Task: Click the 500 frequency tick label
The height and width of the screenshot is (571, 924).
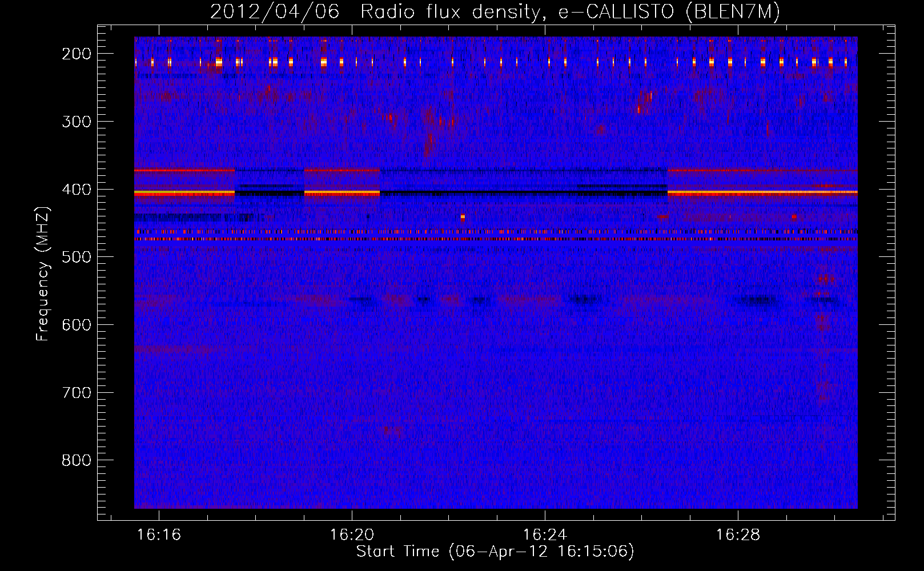Action: click(x=77, y=257)
